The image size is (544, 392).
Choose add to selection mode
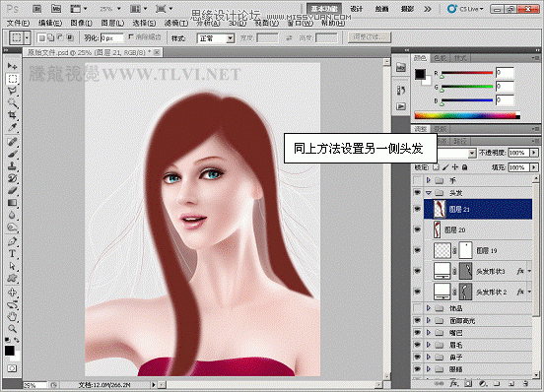click(51, 37)
